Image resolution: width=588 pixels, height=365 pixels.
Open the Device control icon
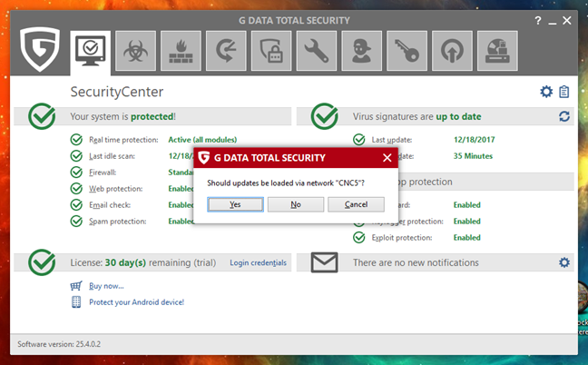(x=497, y=51)
